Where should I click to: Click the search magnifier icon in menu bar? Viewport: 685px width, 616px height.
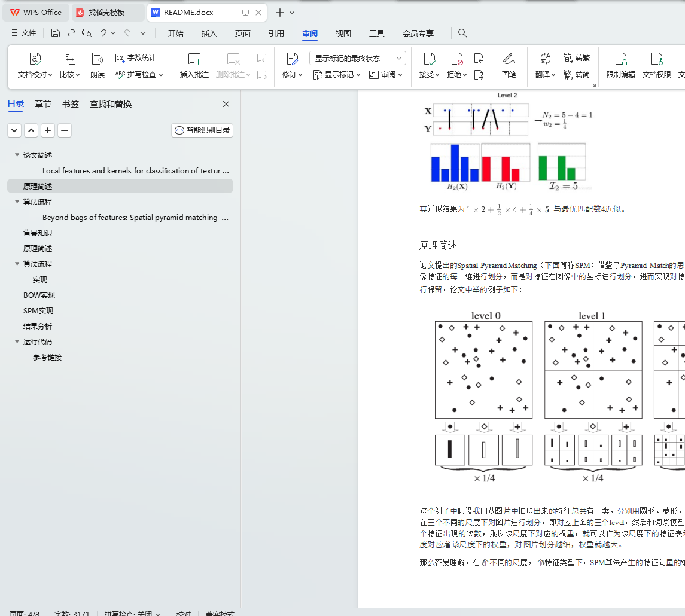pos(462,33)
